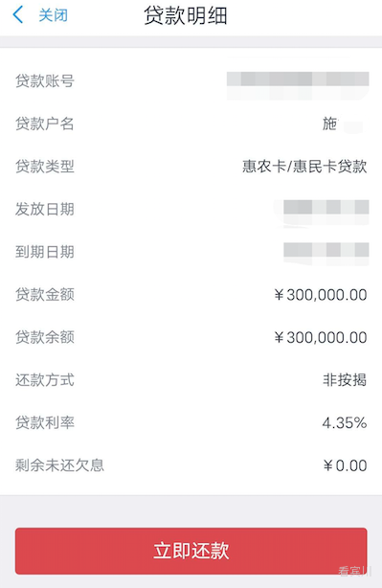Click the 关闭 link
The height and width of the screenshot is (588, 382).
point(54,15)
